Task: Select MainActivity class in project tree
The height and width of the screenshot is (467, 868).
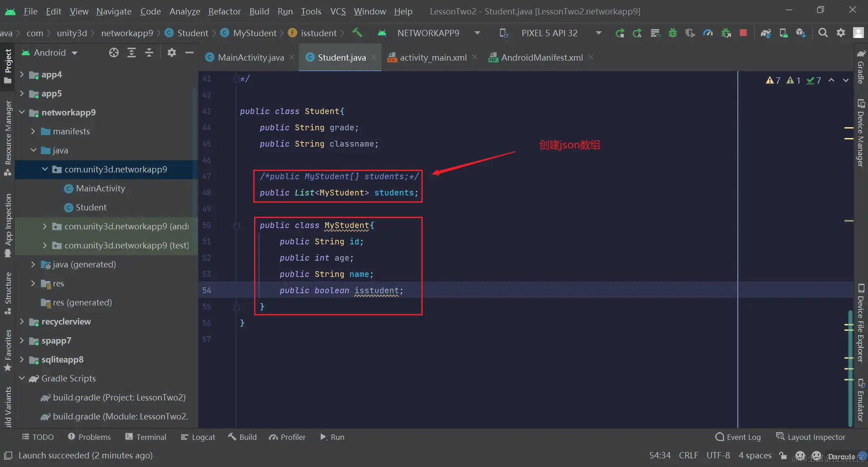Action: point(100,189)
